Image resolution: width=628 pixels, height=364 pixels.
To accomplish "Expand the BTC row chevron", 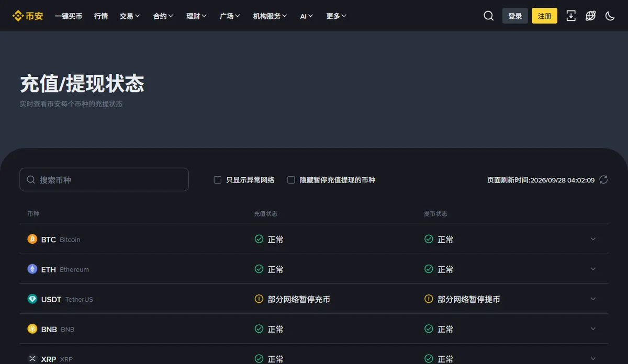I will point(593,239).
